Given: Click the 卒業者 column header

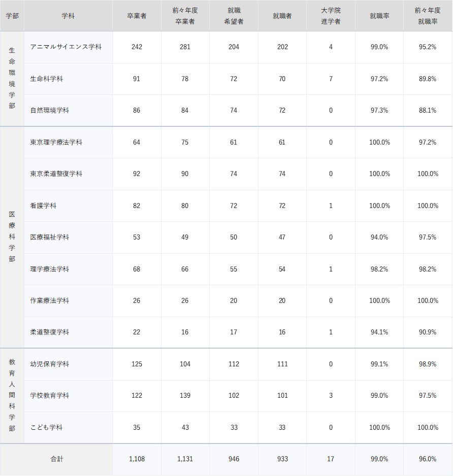Looking at the screenshot, I should (137, 16).
